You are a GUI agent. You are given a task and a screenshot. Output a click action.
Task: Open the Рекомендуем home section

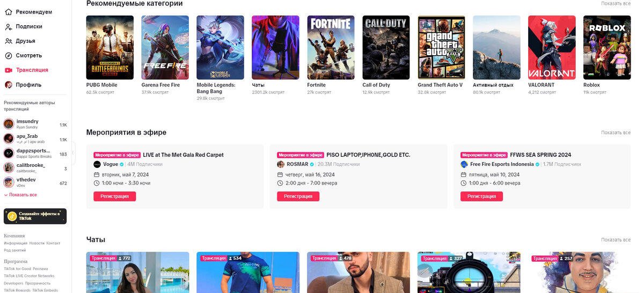28,12
